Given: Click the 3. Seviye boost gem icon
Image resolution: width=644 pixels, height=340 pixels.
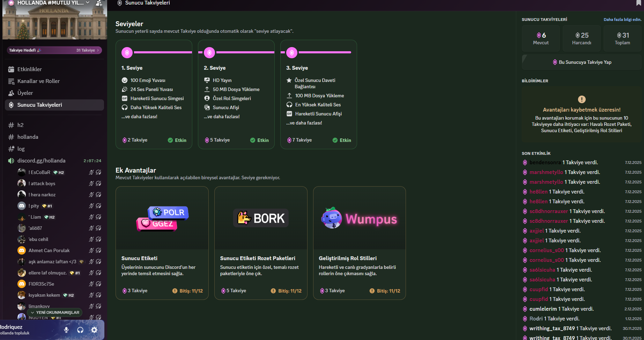Looking at the screenshot, I should [x=292, y=53].
